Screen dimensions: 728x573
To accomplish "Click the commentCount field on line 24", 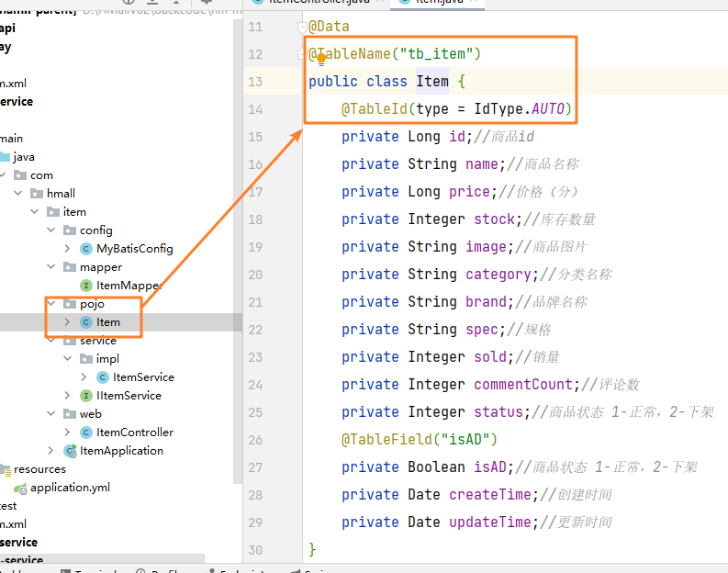I will click(x=523, y=385).
